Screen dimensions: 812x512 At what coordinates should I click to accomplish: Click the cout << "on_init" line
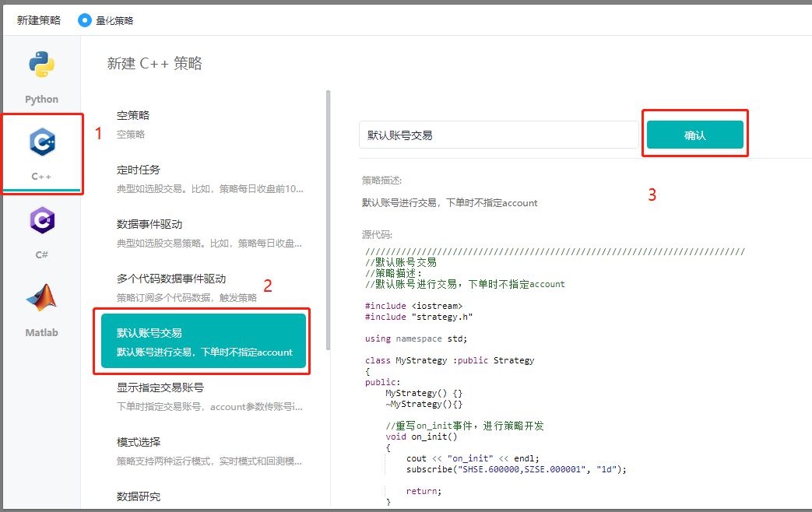(x=473, y=458)
